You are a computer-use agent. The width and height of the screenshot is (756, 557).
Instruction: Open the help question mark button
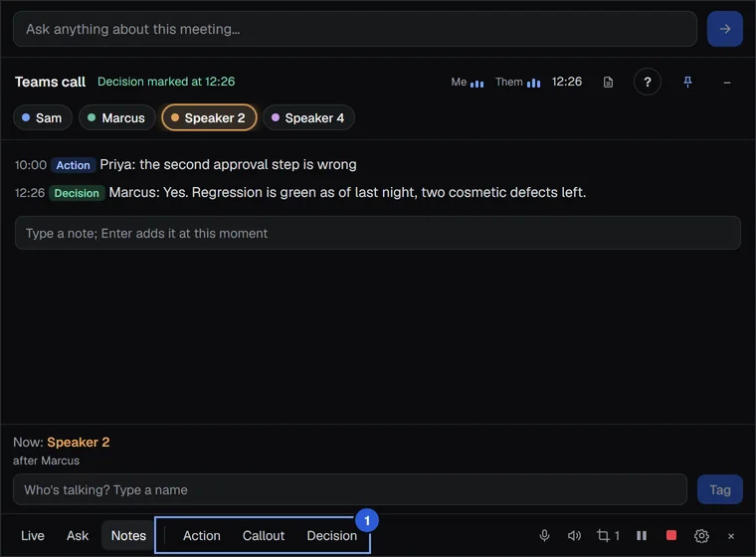click(647, 82)
